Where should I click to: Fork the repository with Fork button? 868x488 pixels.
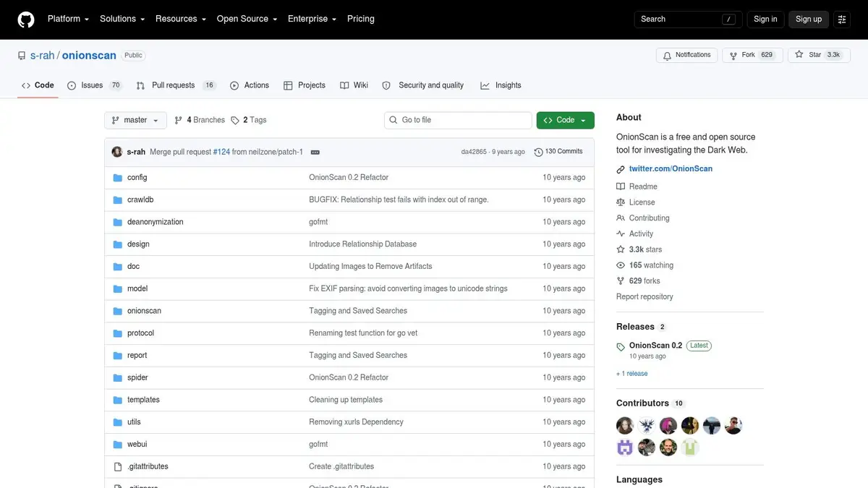coord(752,55)
